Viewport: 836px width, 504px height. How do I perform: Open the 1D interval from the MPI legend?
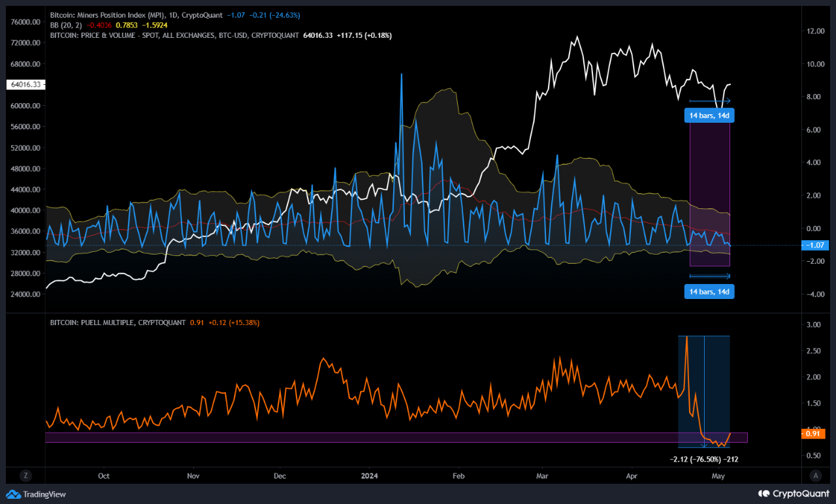point(173,14)
